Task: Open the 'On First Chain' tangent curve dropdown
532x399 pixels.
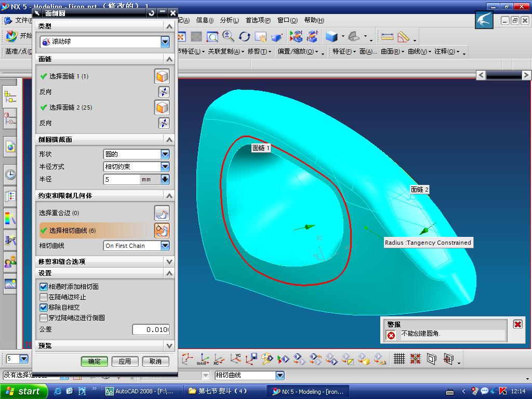Action: (x=165, y=246)
